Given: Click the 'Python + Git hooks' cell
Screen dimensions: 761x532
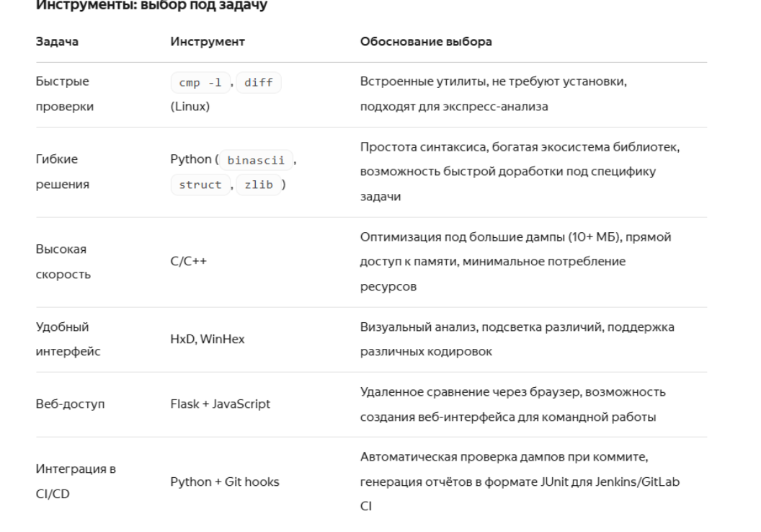Looking at the screenshot, I should (225, 482).
